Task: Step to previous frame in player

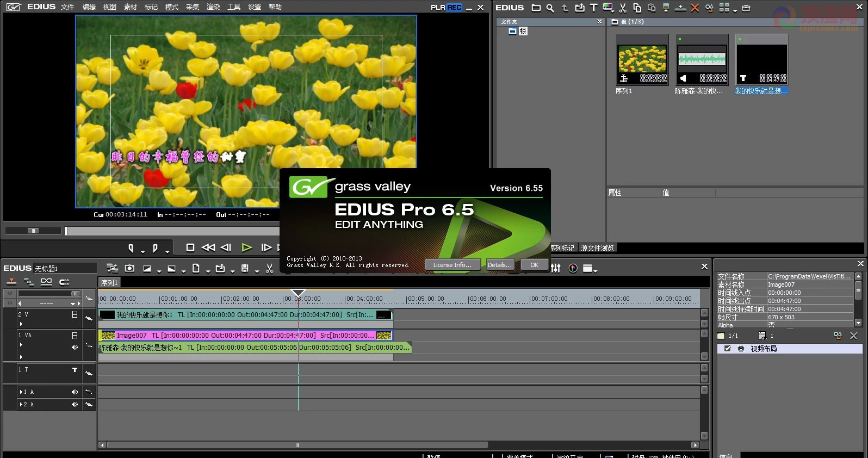Action: click(x=226, y=247)
